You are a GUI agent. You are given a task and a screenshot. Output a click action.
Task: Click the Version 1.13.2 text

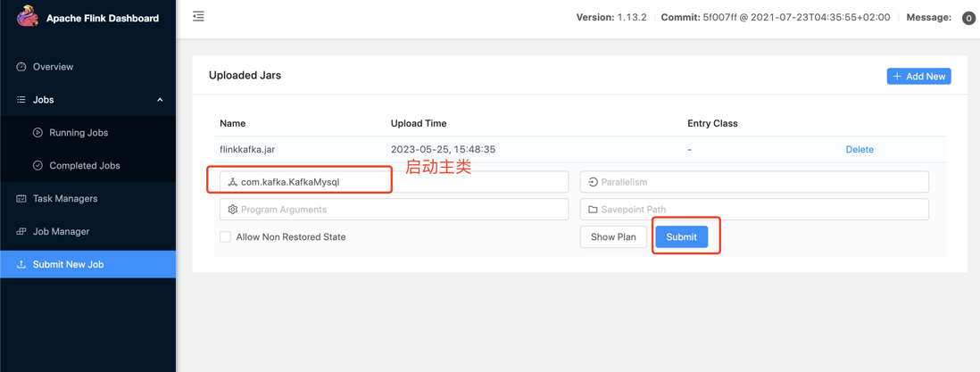tap(611, 18)
